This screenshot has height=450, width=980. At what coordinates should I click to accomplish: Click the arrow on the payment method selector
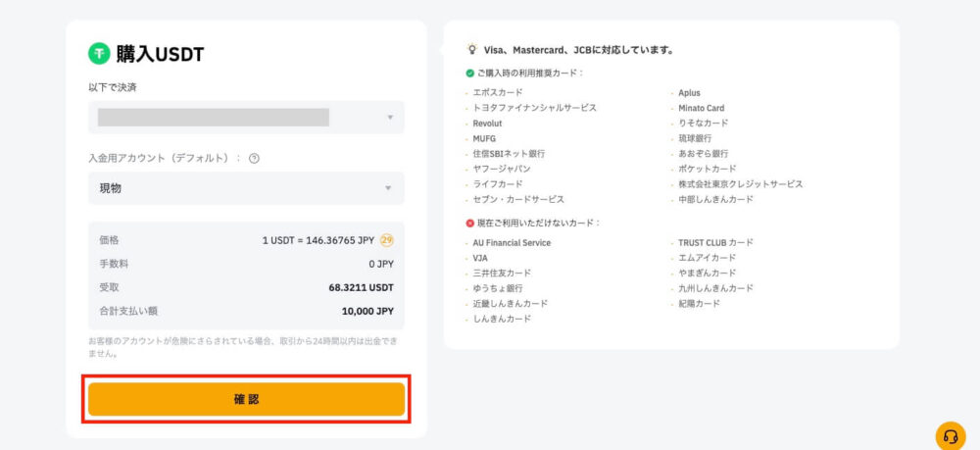390,118
